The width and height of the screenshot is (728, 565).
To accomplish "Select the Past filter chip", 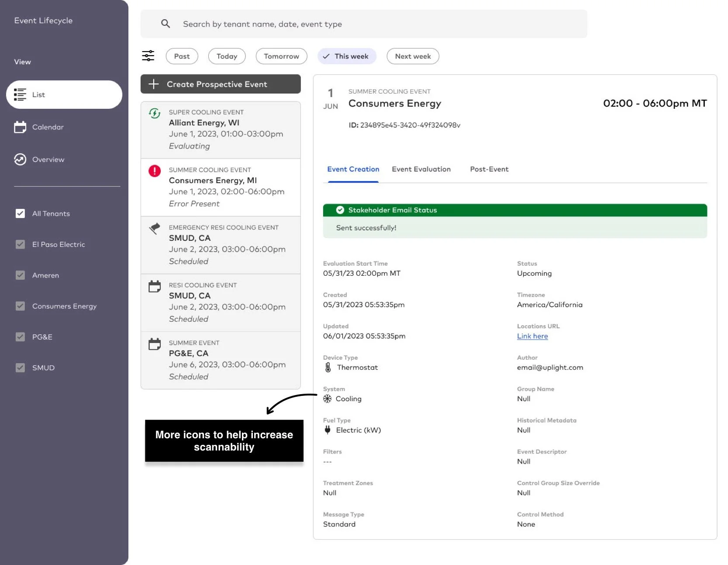I will tap(182, 56).
